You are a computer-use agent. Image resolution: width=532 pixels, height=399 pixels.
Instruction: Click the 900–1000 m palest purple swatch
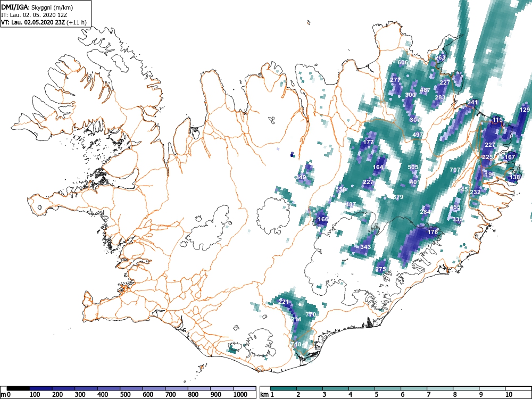tap(222, 388)
